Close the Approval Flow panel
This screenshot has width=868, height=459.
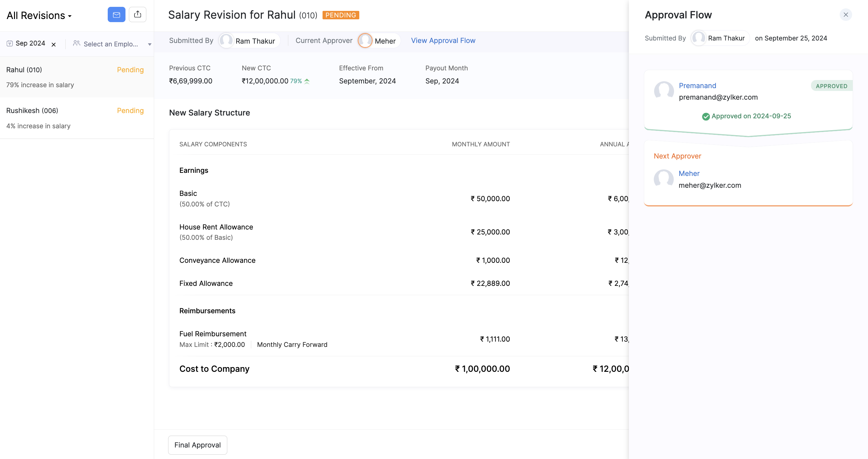coord(845,15)
